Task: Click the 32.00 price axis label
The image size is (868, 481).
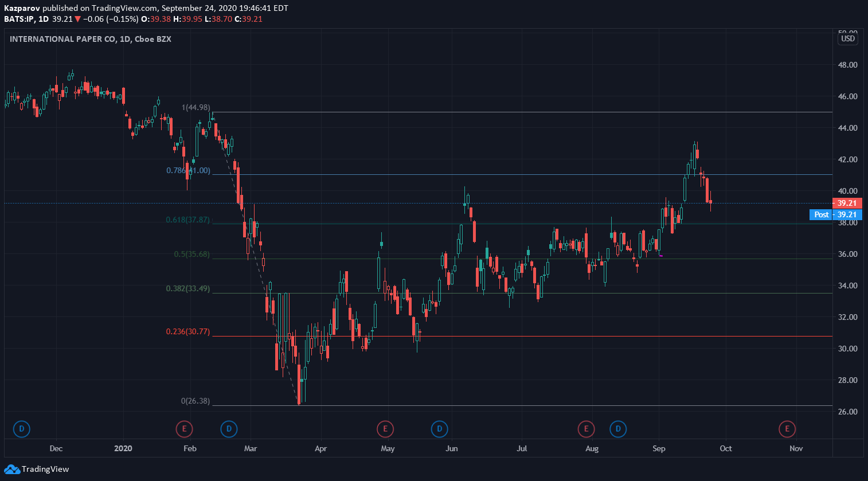Action: 848,318
